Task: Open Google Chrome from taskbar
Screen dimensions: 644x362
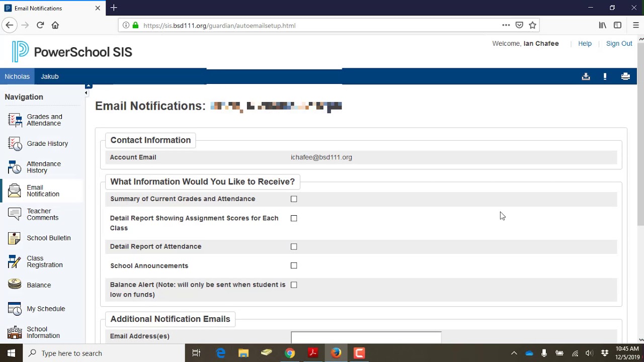Action: point(290,353)
